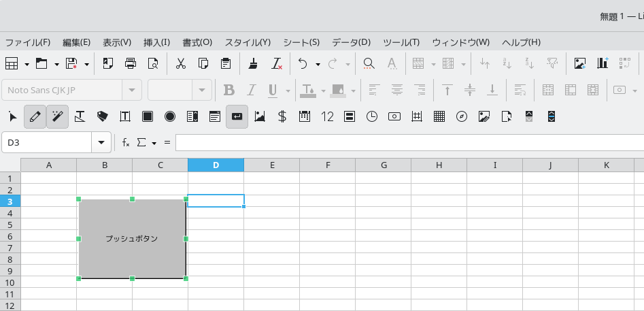
Task: Choose the Image Button control
Action: tap(260, 116)
